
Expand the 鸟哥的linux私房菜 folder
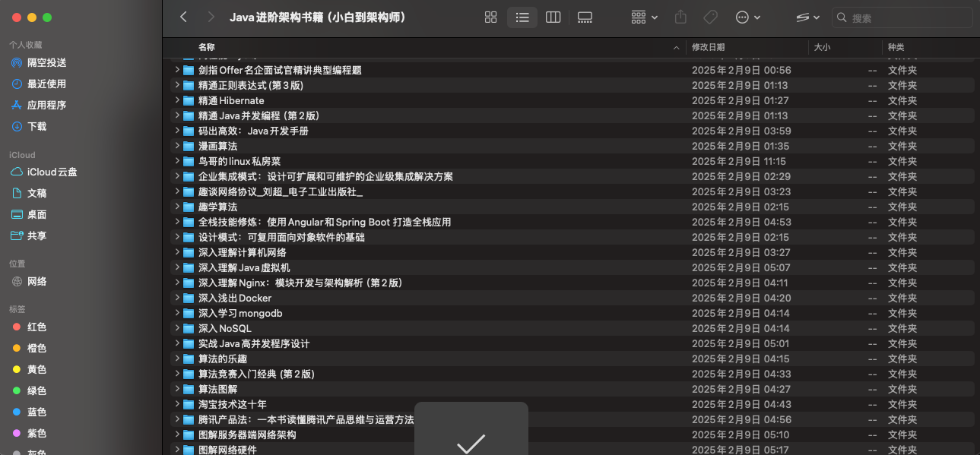pyautogui.click(x=176, y=161)
